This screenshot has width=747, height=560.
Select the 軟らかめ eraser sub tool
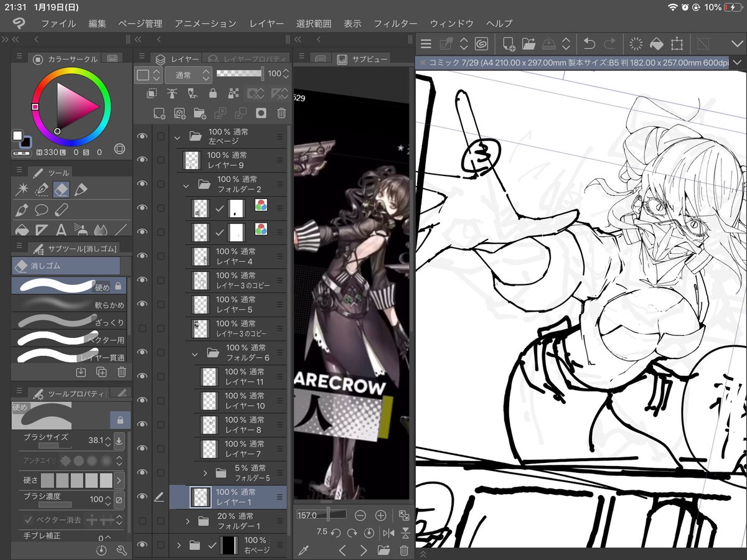click(x=70, y=305)
